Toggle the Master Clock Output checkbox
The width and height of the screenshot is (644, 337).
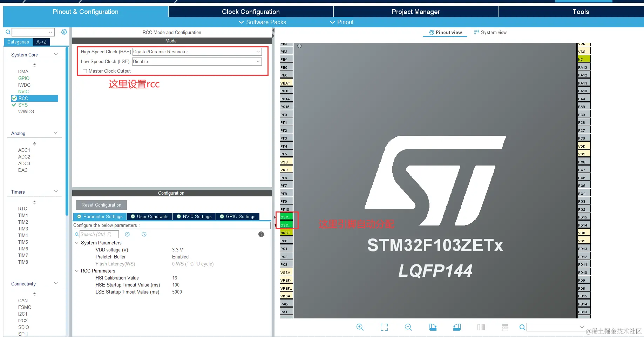(85, 71)
